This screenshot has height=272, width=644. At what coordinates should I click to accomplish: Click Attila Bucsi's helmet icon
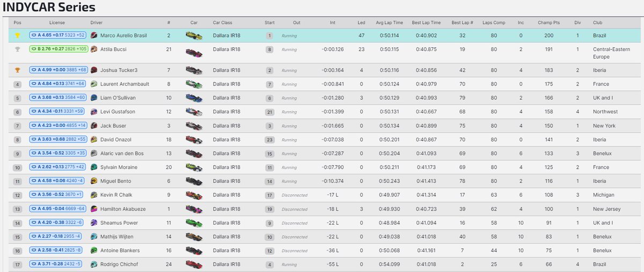click(94, 49)
